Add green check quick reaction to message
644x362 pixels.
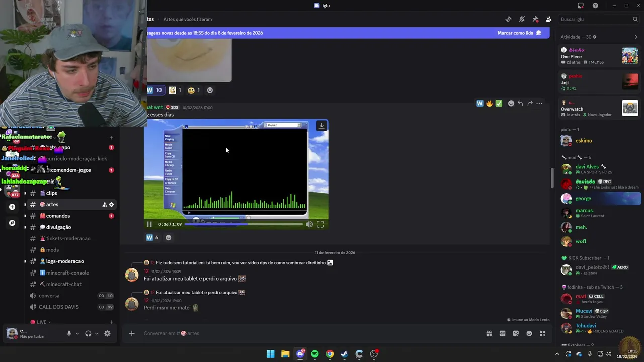(499, 103)
